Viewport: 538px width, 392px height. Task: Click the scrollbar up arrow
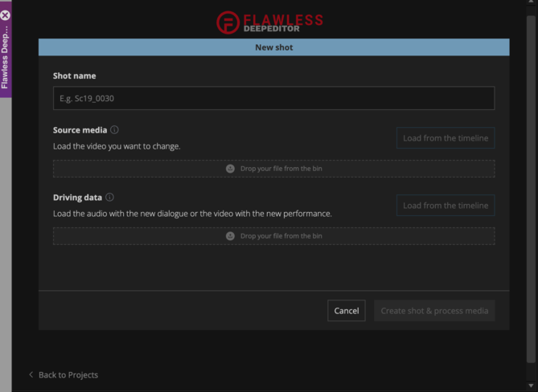click(531, 2)
